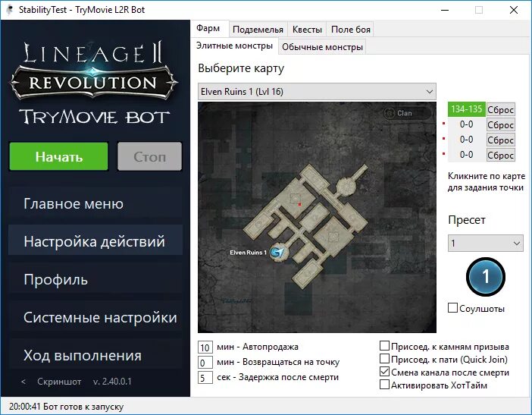
Task: Click the Автопродажа minutes input field
Action: coord(205,347)
